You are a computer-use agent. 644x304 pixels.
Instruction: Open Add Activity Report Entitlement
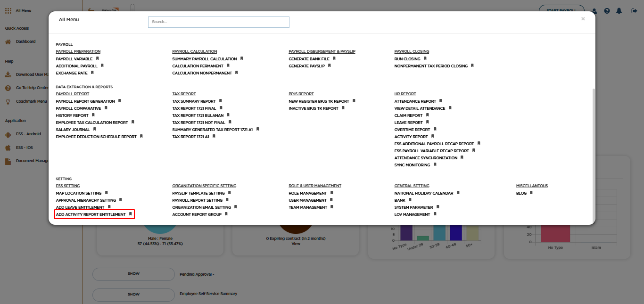(x=91, y=214)
